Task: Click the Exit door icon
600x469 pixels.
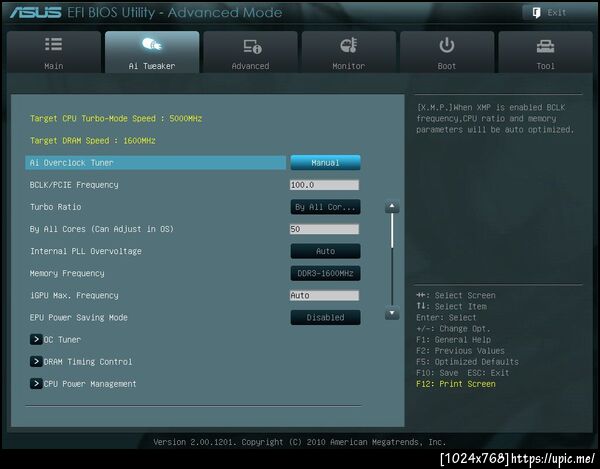Action: coord(536,13)
